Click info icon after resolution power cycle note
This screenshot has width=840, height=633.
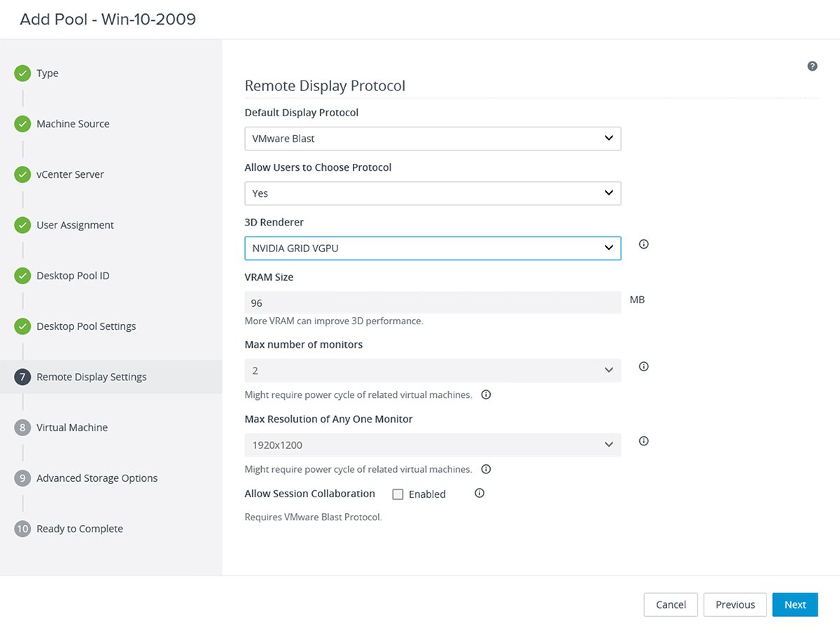point(486,469)
